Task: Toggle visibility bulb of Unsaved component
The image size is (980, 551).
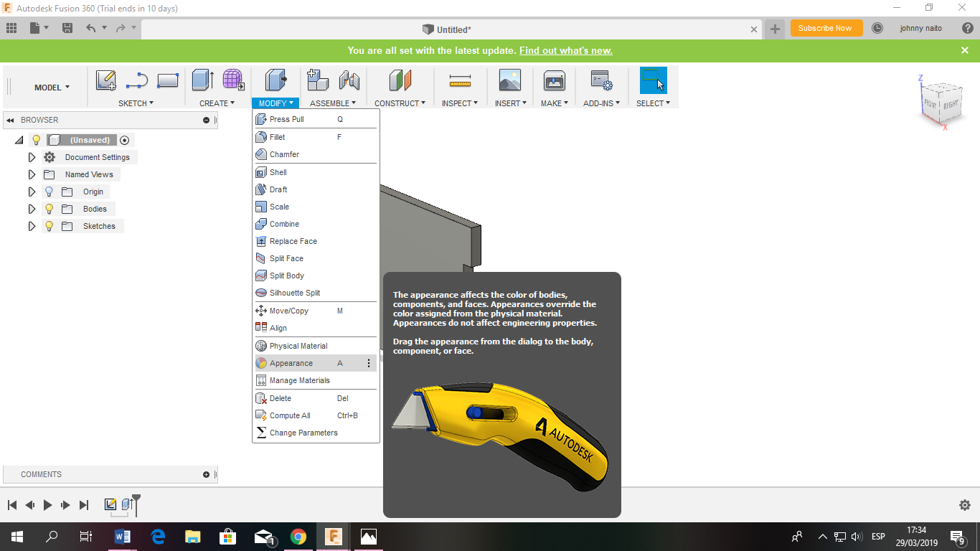Action: (x=37, y=140)
